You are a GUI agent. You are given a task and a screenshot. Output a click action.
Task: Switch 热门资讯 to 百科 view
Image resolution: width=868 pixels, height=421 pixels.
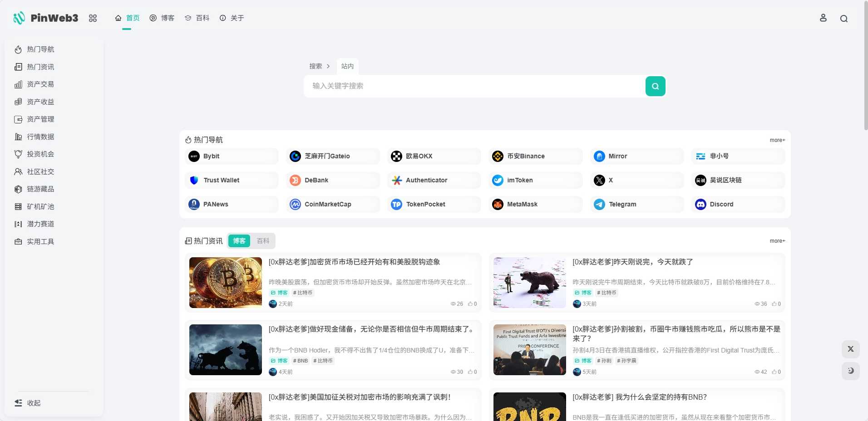(x=262, y=241)
